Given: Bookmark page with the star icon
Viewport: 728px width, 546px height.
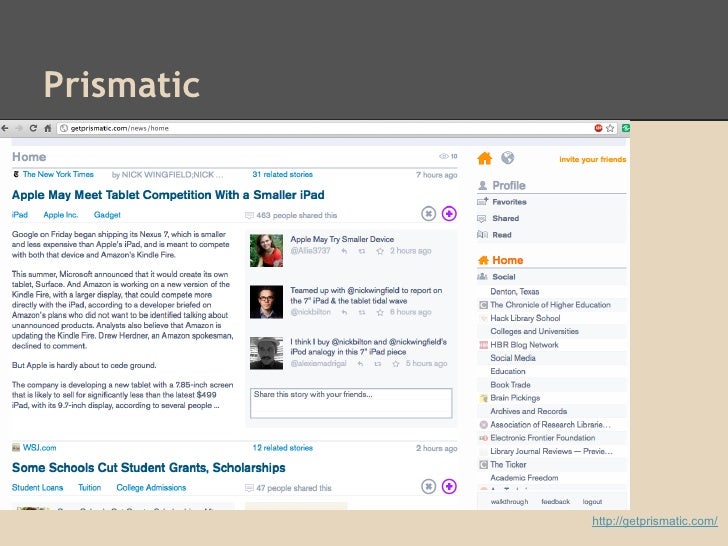Looking at the screenshot, I should [x=610, y=128].
